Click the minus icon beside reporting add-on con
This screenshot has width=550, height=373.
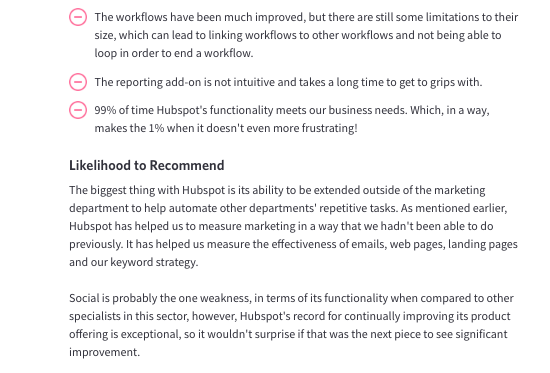78,82
